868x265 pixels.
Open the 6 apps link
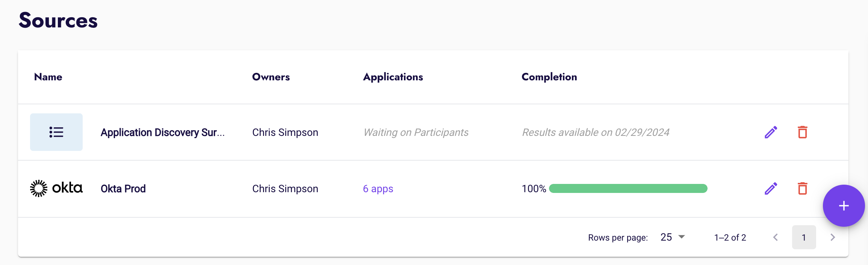tap(378, 189)
